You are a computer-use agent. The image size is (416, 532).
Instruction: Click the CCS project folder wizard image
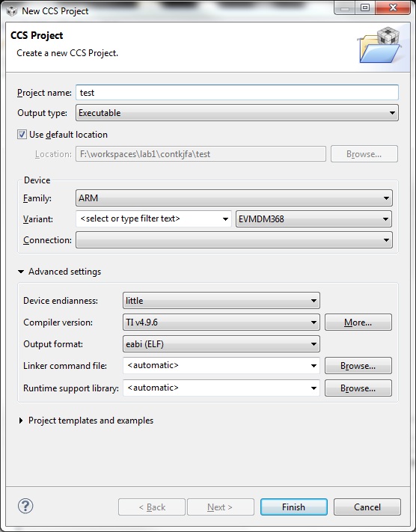pyautogui.click(x=379, y=46)
